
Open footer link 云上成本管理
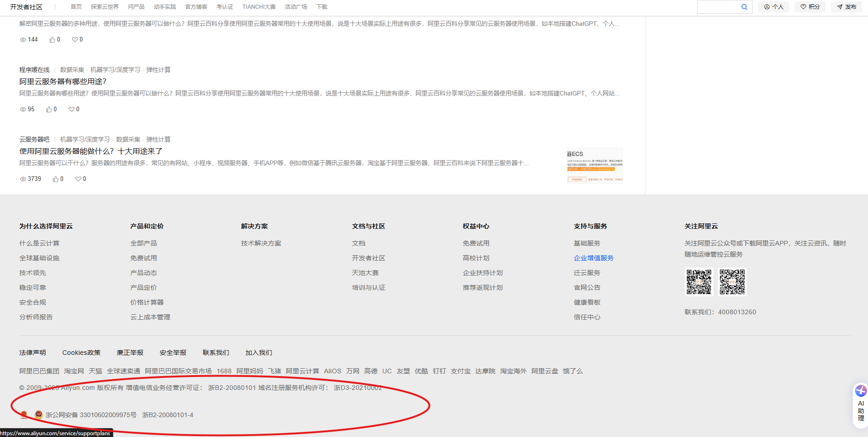coord(150,317)
